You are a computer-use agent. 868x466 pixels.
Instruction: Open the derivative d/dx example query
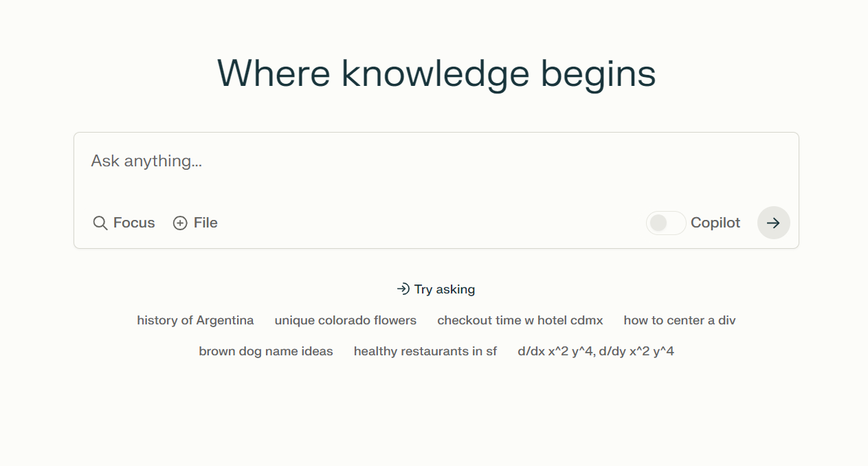click(595, 351)
